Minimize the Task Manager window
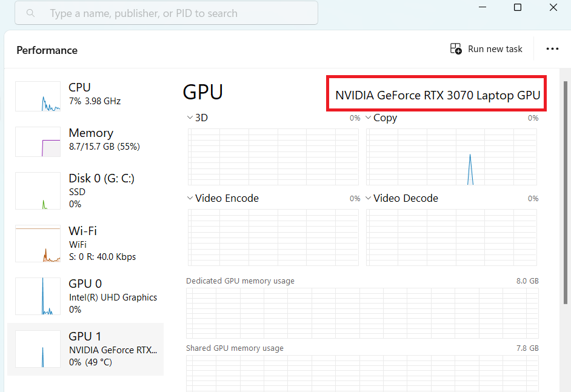 [x=483, y=7]
